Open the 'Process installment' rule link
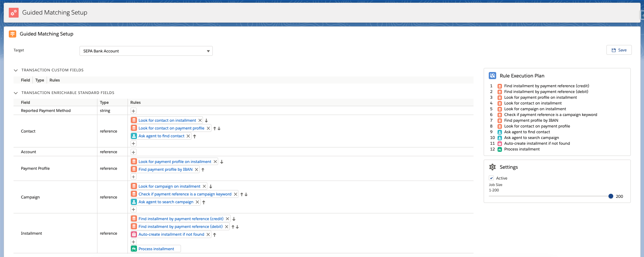644x257 pixels. (x=156, y=249)
